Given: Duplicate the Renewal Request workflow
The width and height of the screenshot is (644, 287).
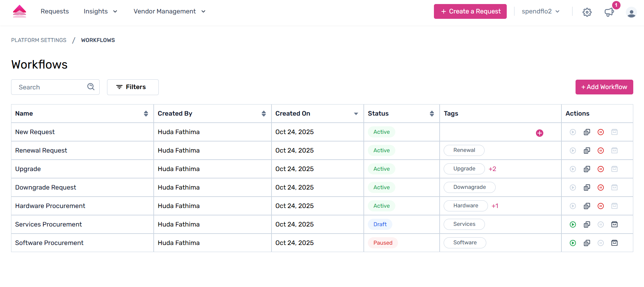Looking at the screenshot, I should (x=587, y=151).
